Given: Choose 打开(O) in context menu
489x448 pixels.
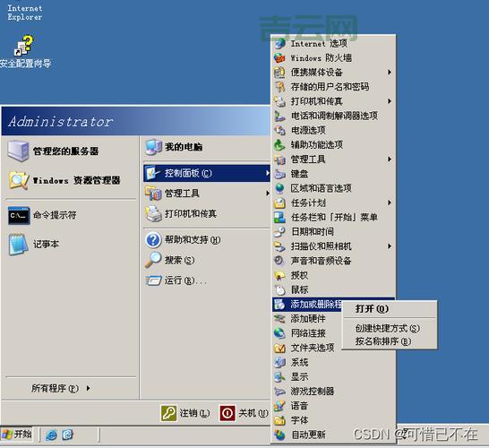Looking at the screenshot, I should pos(390,309).
